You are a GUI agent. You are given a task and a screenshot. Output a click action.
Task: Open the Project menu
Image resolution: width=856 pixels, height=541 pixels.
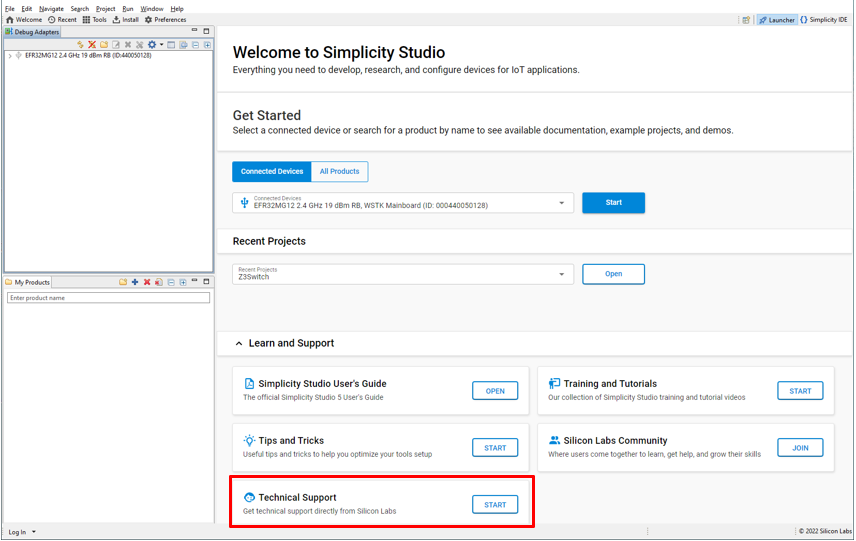[x=105, y=8]
